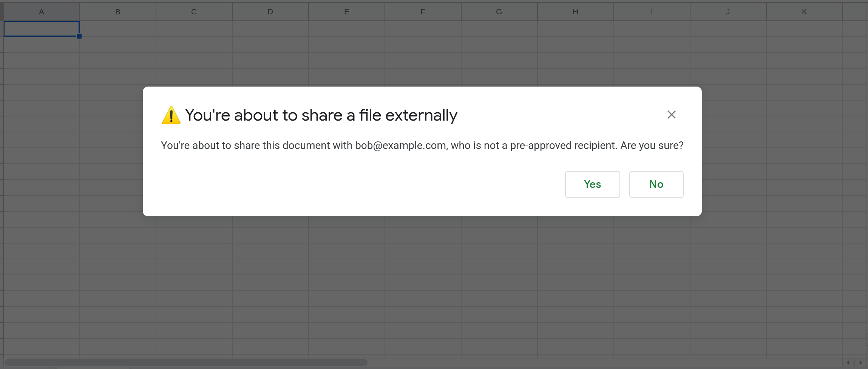Select column K header
The width and height of the screenshot is (868, 369).
point(805,12)
